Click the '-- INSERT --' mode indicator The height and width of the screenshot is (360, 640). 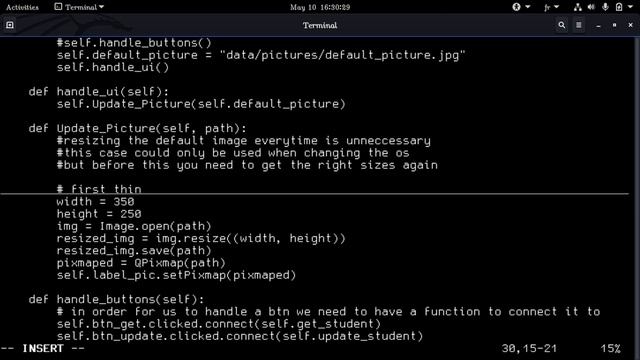pyautogui.click(x=43, y=349)
